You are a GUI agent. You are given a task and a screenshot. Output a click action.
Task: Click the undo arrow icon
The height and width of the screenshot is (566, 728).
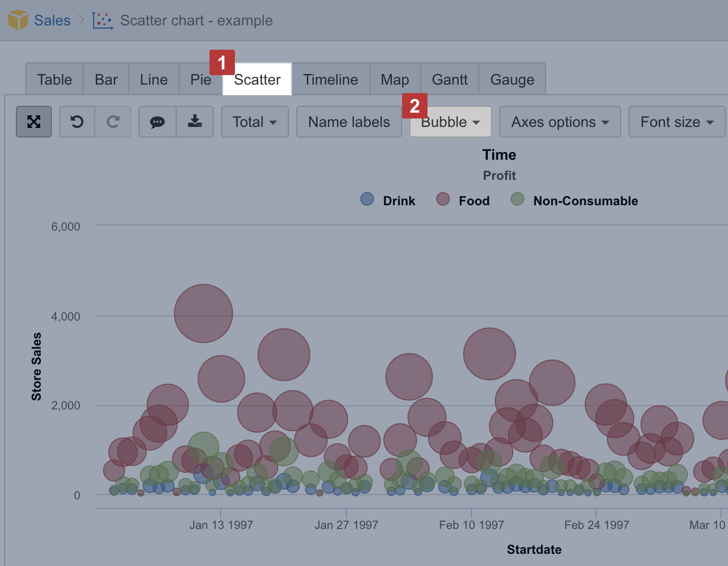(77, 122)
